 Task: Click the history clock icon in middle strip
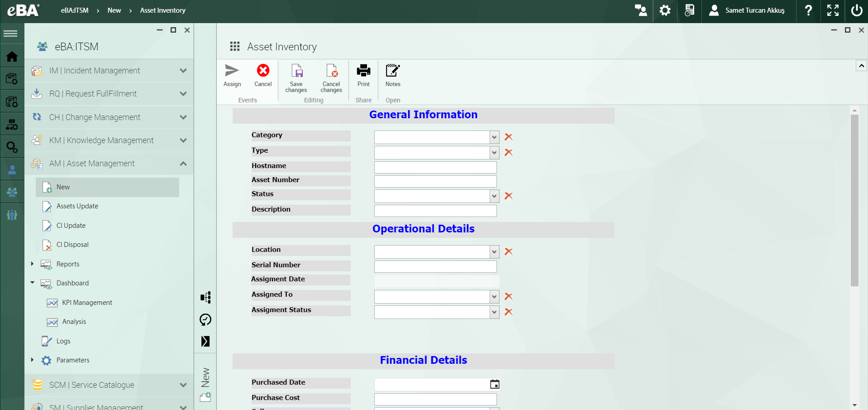[x=205, y=320]
